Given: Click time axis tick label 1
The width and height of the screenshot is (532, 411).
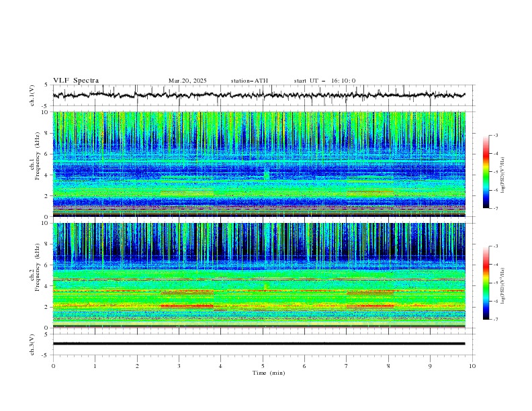Looking at the screenshot, I should (x=95, y=366).
